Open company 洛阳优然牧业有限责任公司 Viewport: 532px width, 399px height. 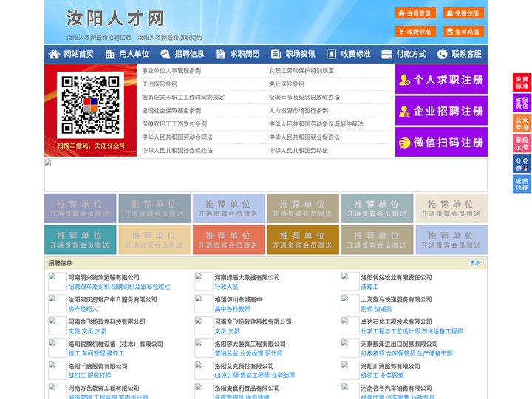[396, 277]
